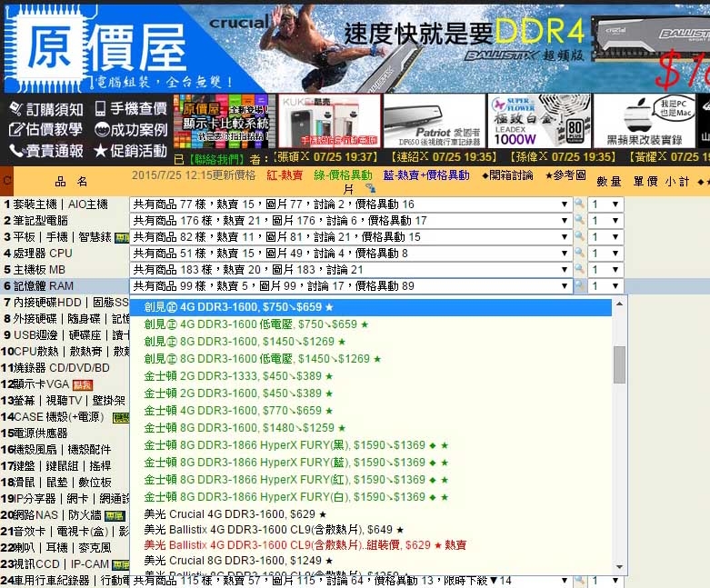Screen dimensions: 710x588
Task: Click the 參考圖 legend label
Action: [x=565, y=175]
